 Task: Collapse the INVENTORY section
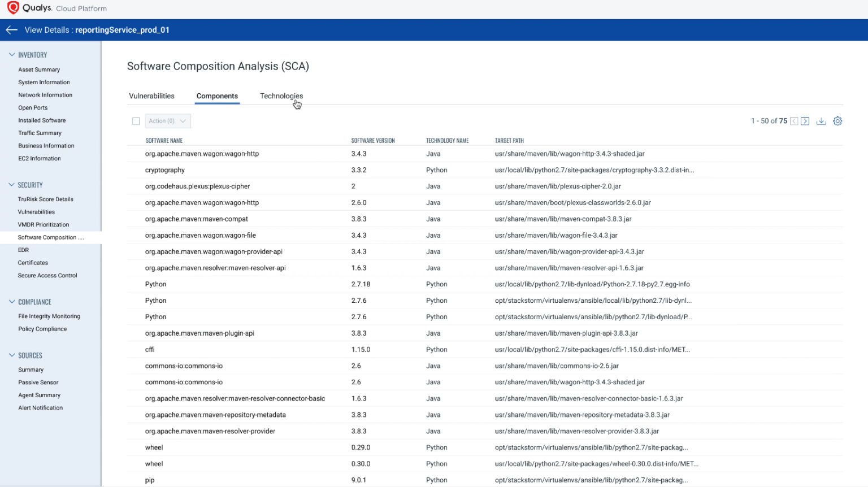click(11, 54)
